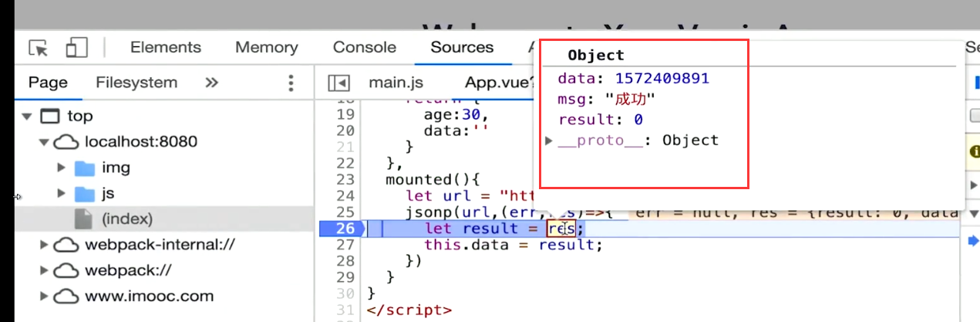
Task: Click the msg "成功" property in popup
Action: 606,100
